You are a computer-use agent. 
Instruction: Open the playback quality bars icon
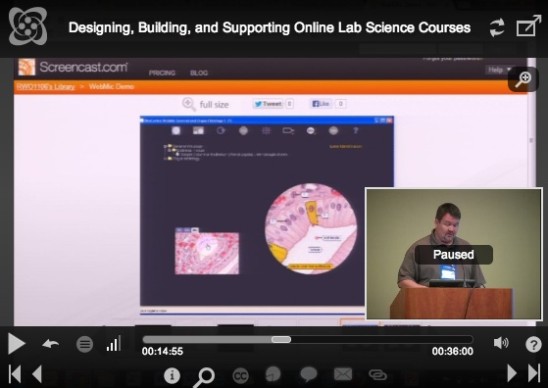tap(114, 343)
